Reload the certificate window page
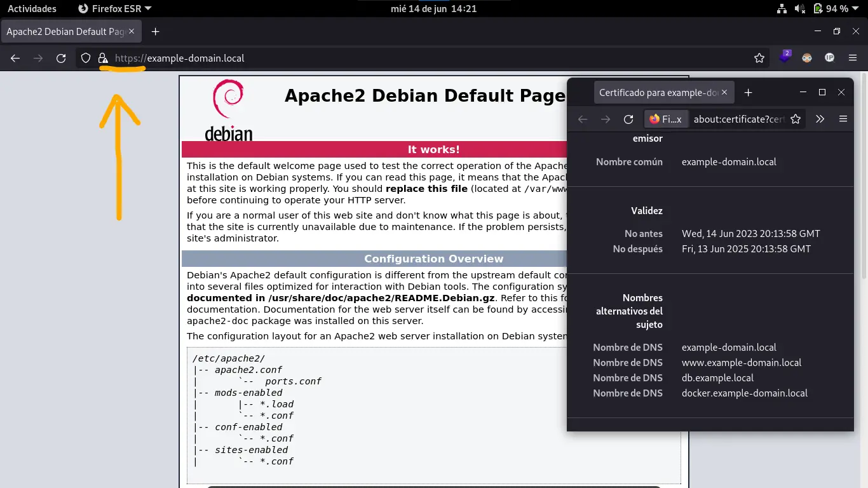Viewport: 868px width, 488px height. [x=628, y=119]
